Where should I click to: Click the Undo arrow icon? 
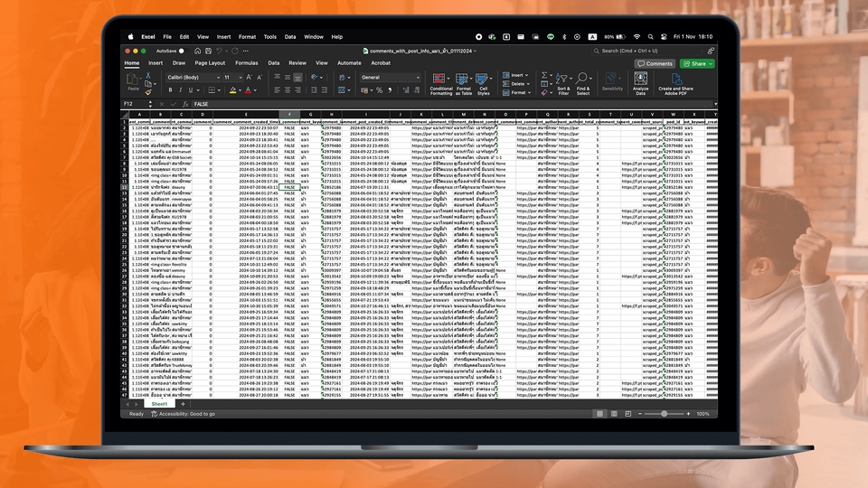[219, 51]
